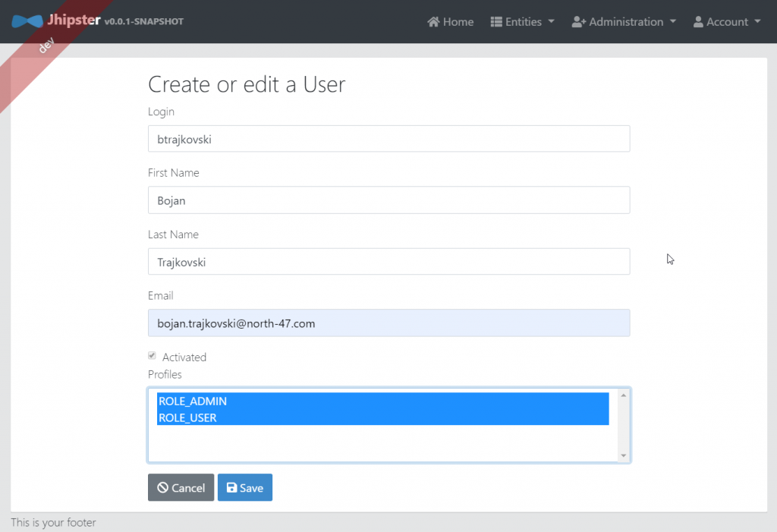Toggle the Activated checkbox
The image size is (777, 532).
(x=152, y=356)
